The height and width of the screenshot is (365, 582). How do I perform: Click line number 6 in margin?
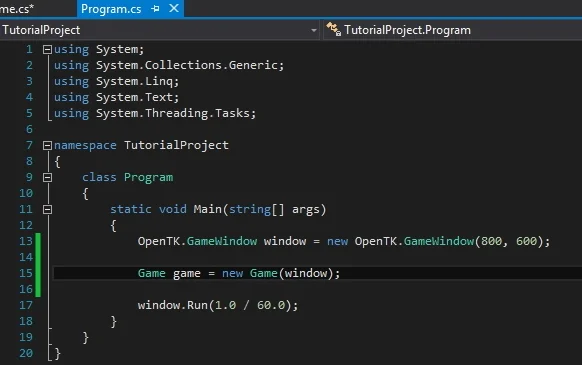click(29, 129)
